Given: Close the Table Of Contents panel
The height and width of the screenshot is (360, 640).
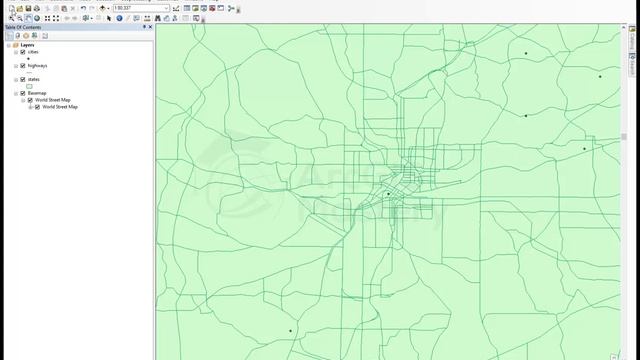Looking at the screenshot, I should [150, 27].
